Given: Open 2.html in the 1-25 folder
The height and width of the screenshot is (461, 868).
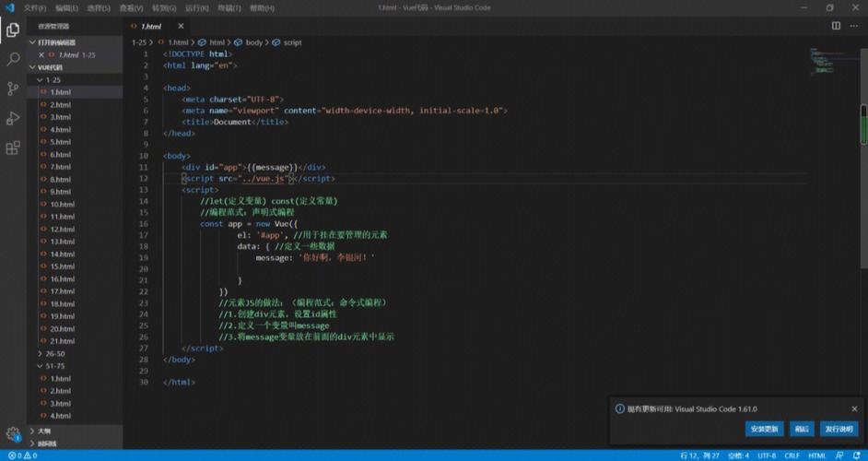Looking at the screenshot, I should point(60,105).
